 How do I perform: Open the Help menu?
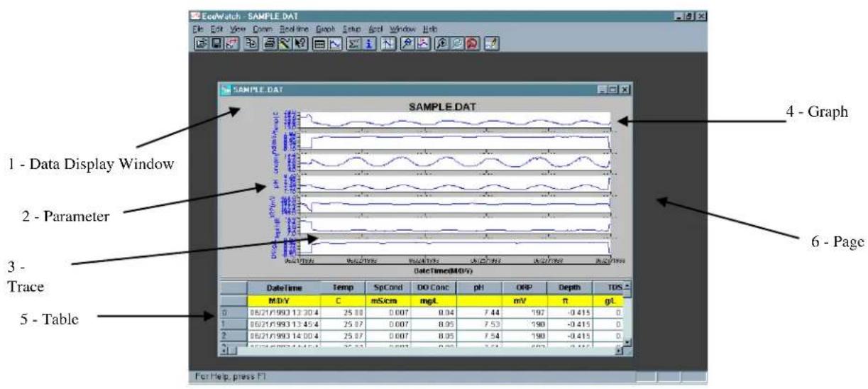pos(430,29)
